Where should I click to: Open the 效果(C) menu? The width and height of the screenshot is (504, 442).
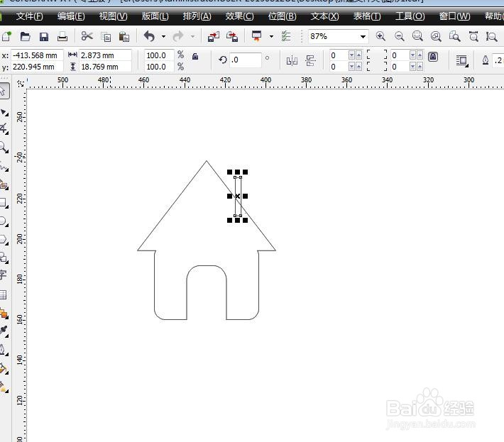point(239,16)
